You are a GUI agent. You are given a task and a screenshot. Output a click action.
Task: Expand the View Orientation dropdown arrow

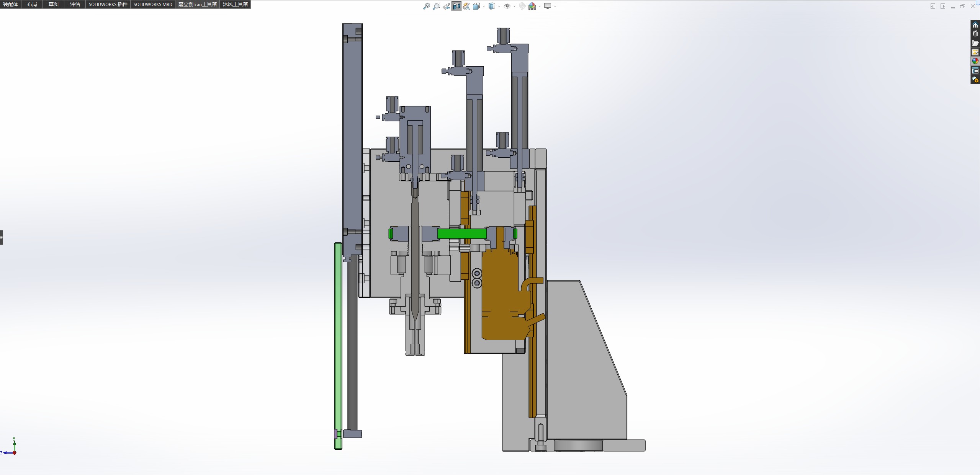[484, 6]
